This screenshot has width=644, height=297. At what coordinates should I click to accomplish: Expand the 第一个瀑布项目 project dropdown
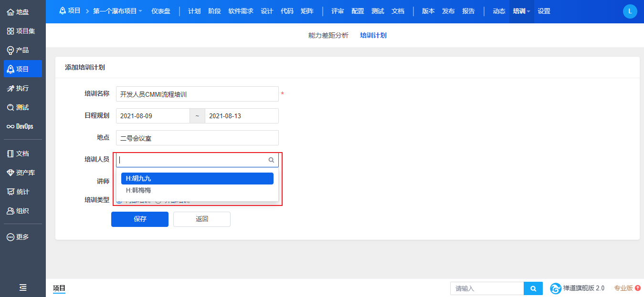[117, 11]
